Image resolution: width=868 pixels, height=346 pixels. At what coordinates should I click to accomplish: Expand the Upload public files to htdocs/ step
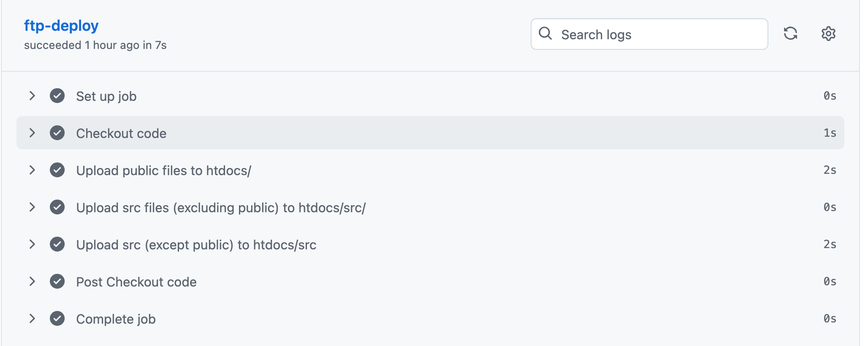tap(32, 170)
